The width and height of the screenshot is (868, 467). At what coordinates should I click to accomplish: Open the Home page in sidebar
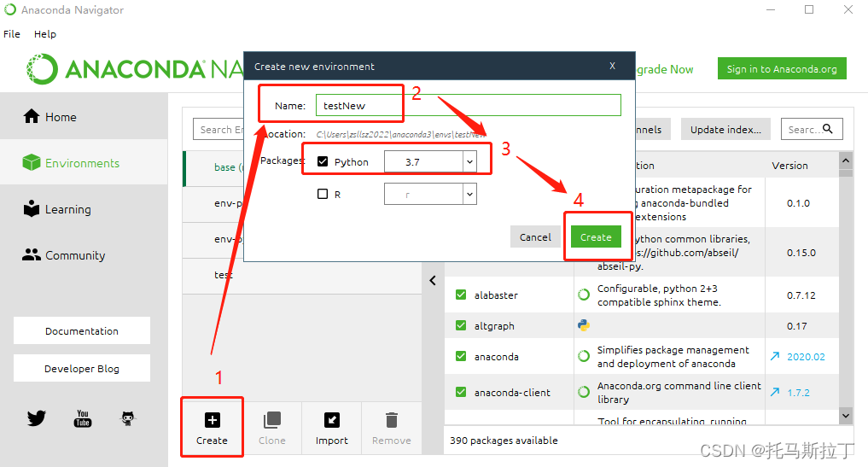coord(84,117)
